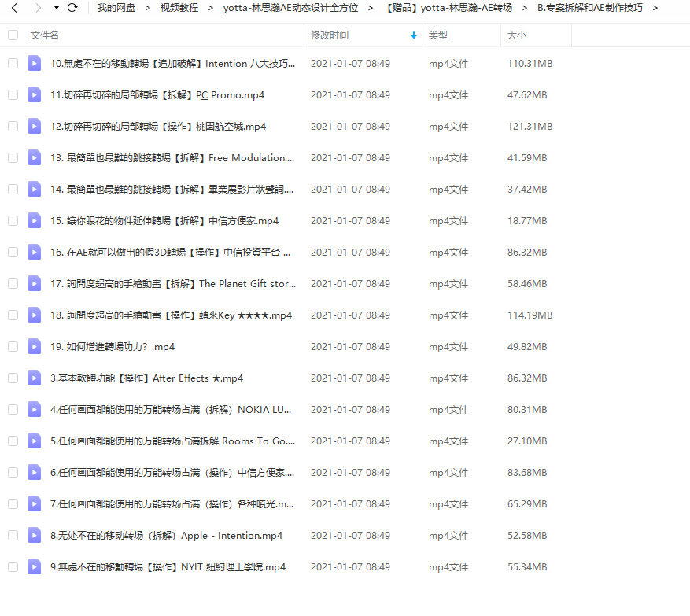Go to 我的网盘 in the breadcrumb
This screenshot has height=616, width=690.
coord(116,8)
